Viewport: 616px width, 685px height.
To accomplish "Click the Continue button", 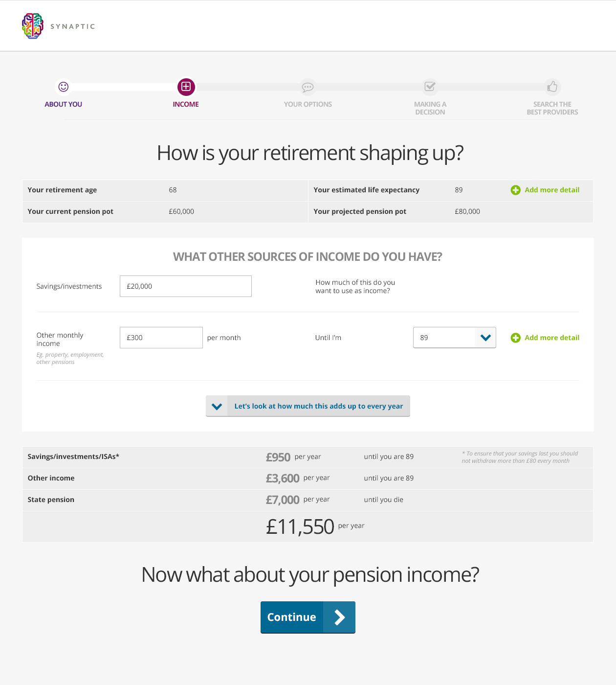I will 308,617.
